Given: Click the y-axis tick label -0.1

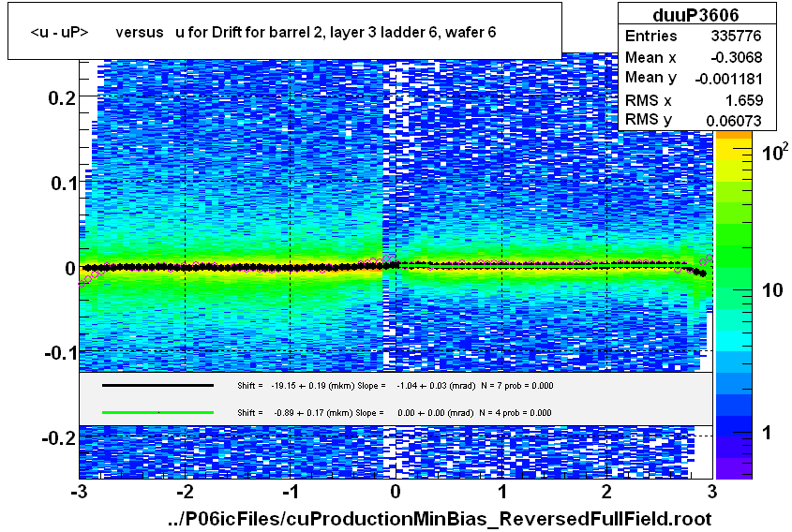Looking at the screenshot, I should 61,353.
